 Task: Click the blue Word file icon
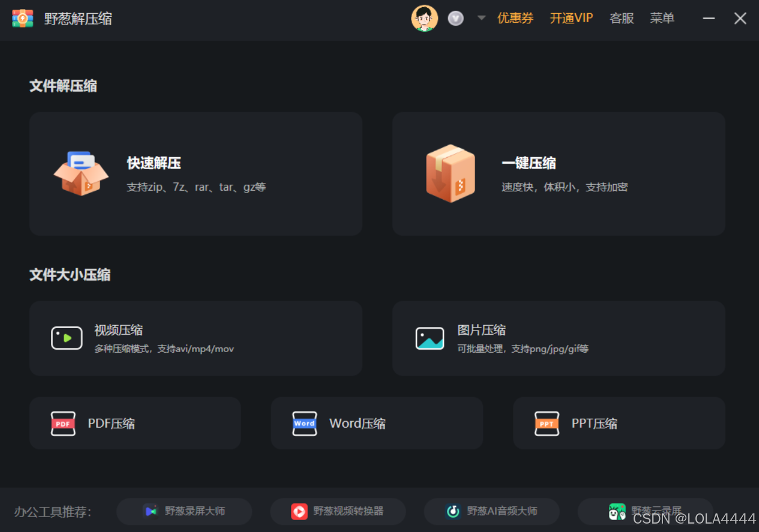tap(304, 423)
